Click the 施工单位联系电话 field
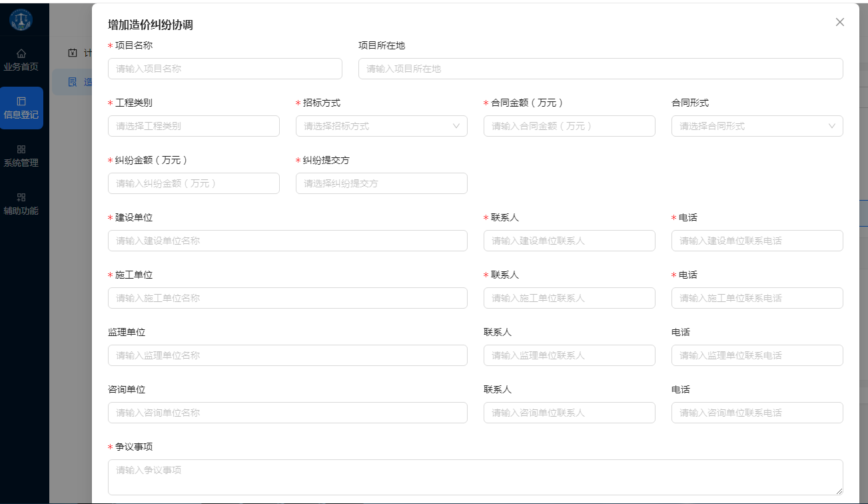The height and width of the screenshot is (504, 868). point(757,298)
